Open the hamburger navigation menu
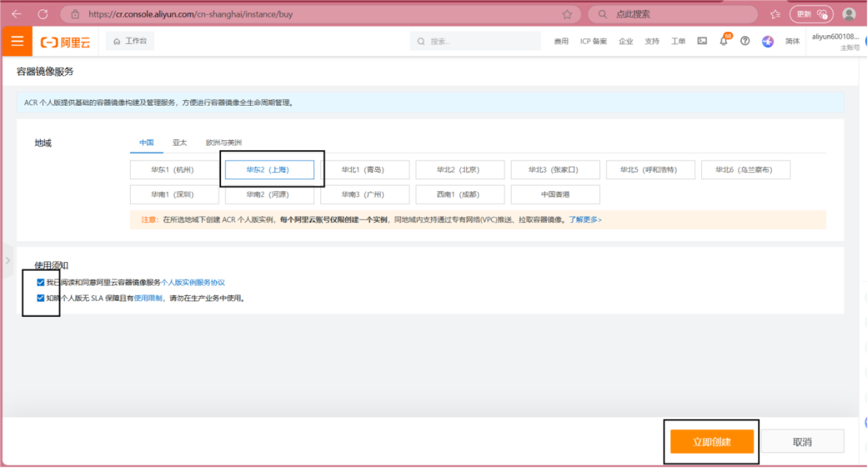Image resolution: width=868 pixels, height=468 pixels. click(x=17, y=41)
